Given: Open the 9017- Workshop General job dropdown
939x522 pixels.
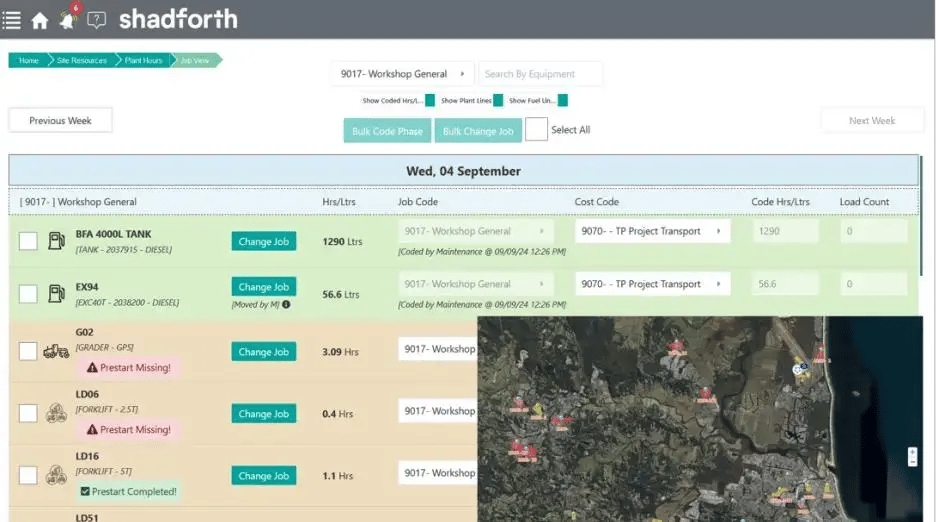Looking at the screenshot, I should (x=403, y=74).
